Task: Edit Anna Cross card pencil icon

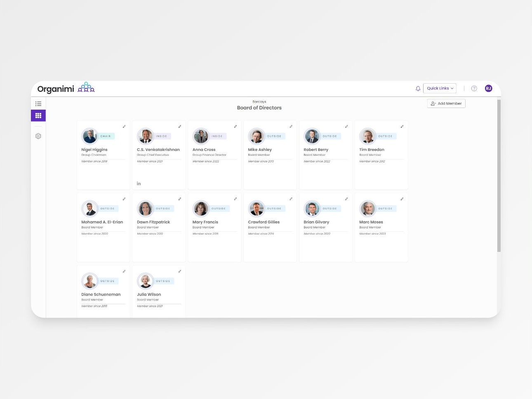Action: pos(235,127)
